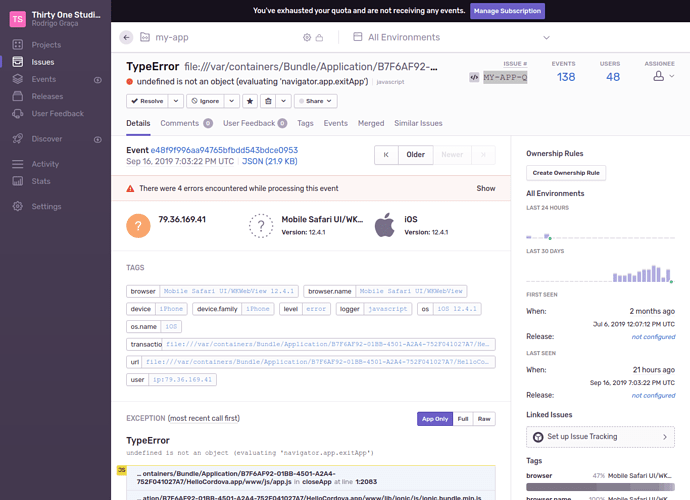Jump to oldest event button
This screenshot has height=500, width=690.
386,155
